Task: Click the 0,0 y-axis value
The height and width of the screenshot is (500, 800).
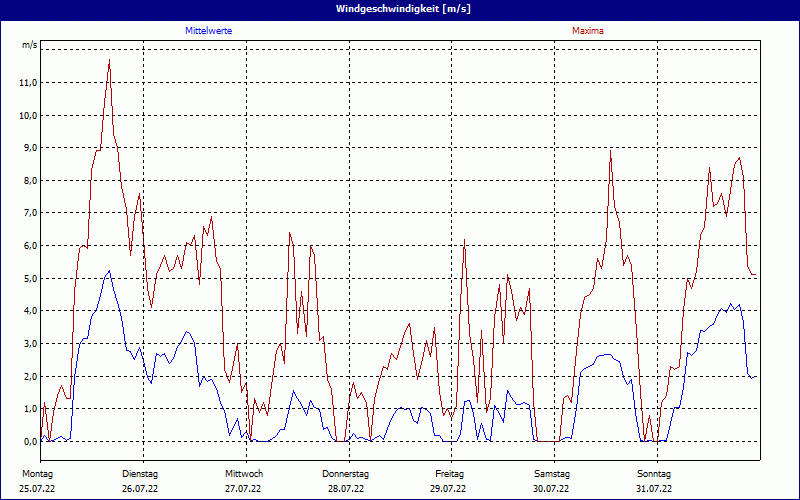Action: click(29, 441)
